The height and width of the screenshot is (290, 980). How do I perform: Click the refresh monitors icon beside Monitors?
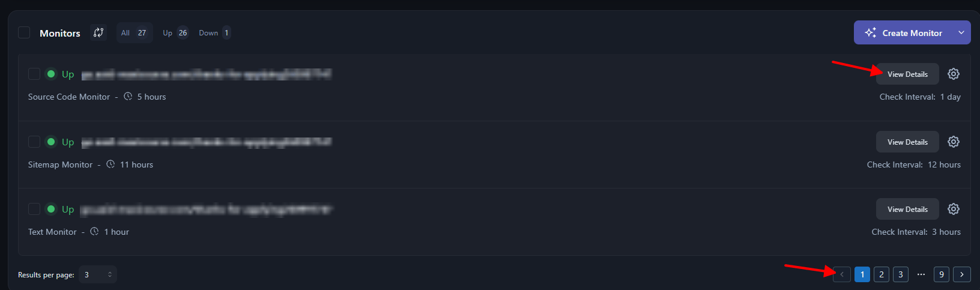[98, 32]
